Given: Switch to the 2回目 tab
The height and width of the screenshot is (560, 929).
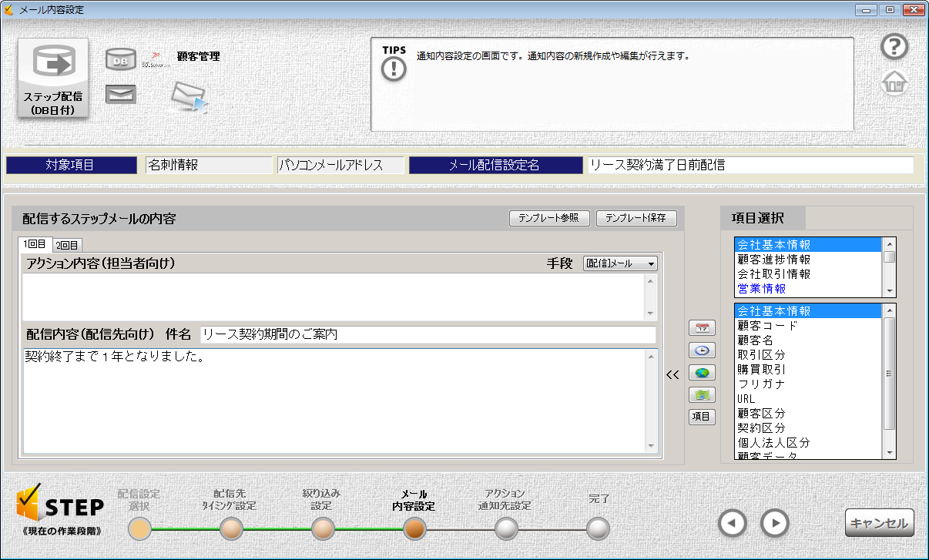Looking at the screenshot, I should [68, 246].
